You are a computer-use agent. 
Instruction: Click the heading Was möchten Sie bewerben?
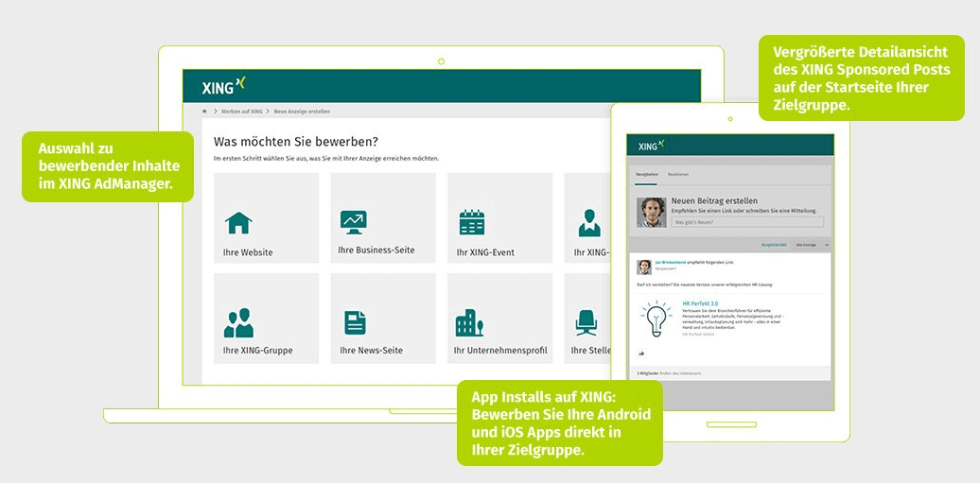click(296, 141)
